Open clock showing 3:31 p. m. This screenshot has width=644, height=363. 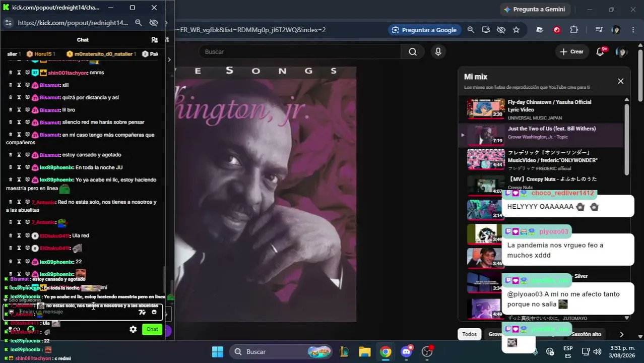click(622, 351)
